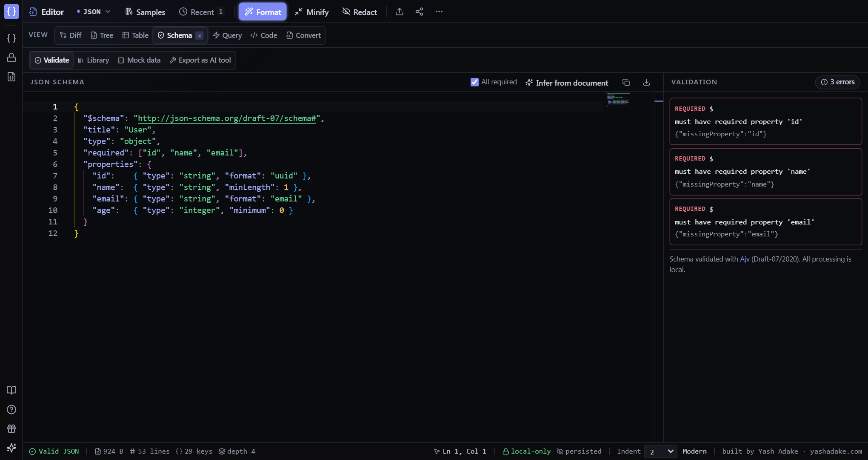This screenshot has height=460, width=868.
Task: Open the file-code icon in left sidebar
Action: pyautogui.click(x=11, y=77)
